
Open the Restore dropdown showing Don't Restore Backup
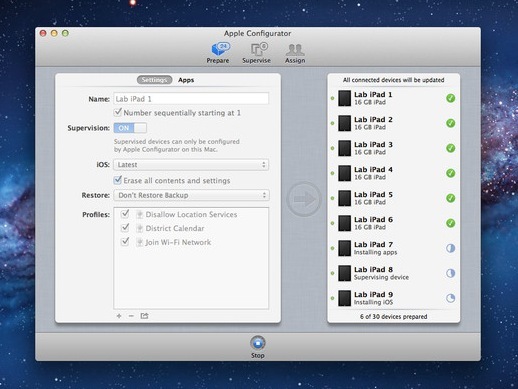tap(191, 195)
